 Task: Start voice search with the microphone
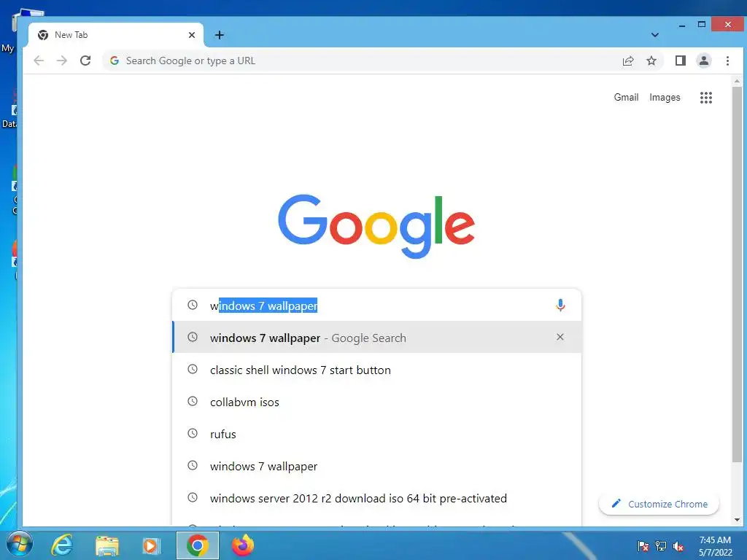pos(560,305)
